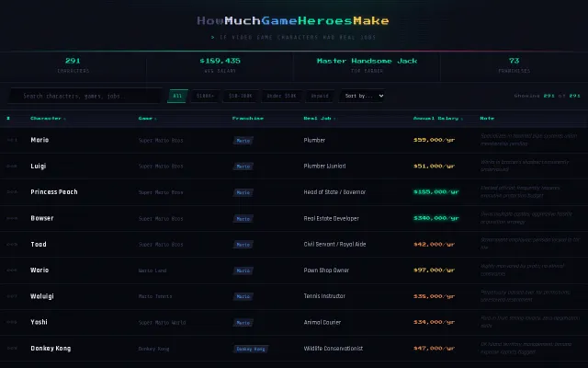
Task: Show only Unpaid characters
Action: click(320, 96)
